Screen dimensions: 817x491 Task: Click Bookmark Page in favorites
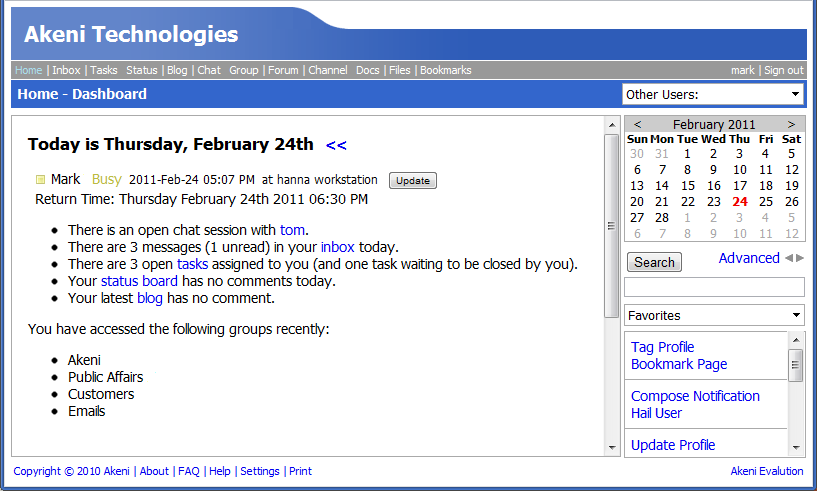click(679, 364)
